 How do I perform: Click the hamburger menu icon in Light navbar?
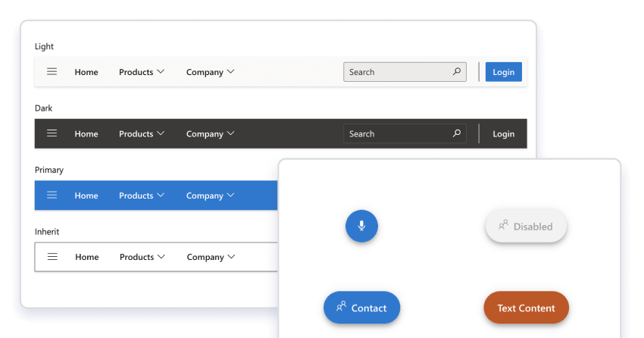point(52,72)
